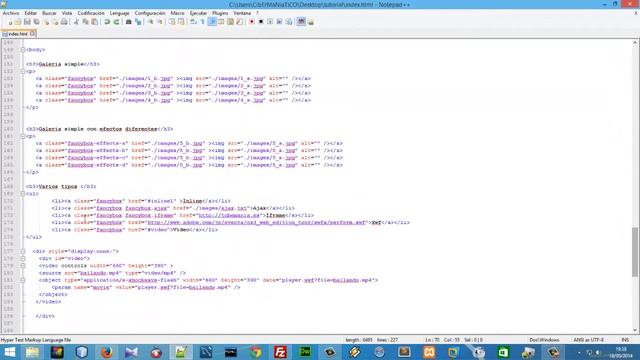Screen dimensions: 640x360
Task: Play back the recorded macro
Action: 270,22
